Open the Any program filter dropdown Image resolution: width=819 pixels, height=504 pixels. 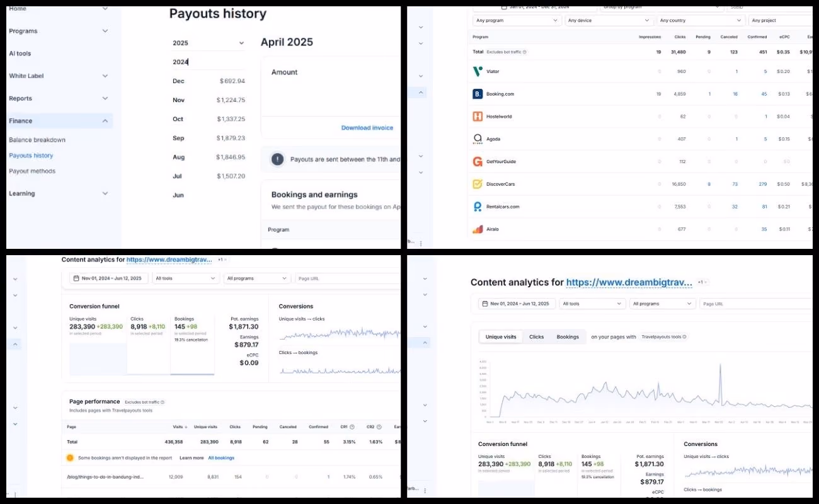[517, 21]
